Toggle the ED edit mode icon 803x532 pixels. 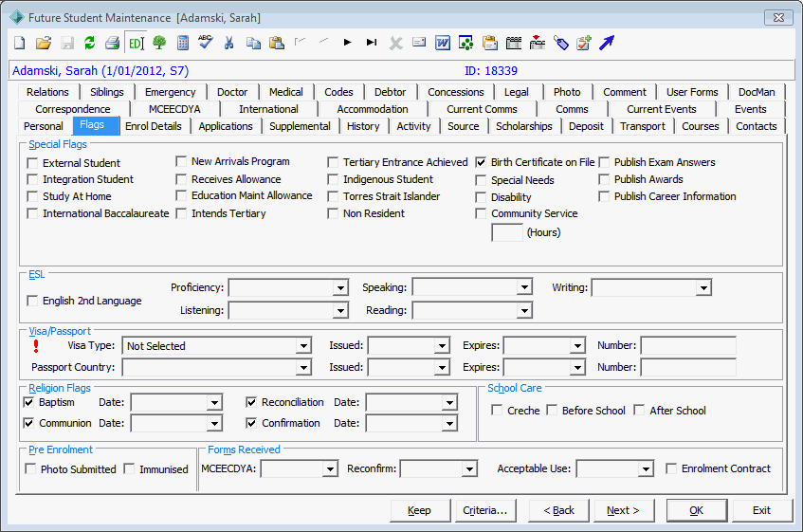(x=137, y=43)
